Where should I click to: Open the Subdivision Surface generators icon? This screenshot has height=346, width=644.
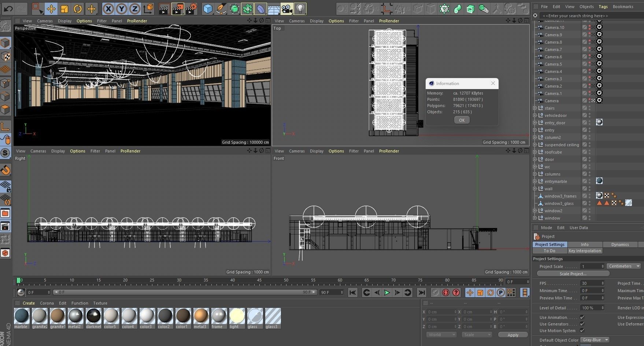(x=234, y=8)
